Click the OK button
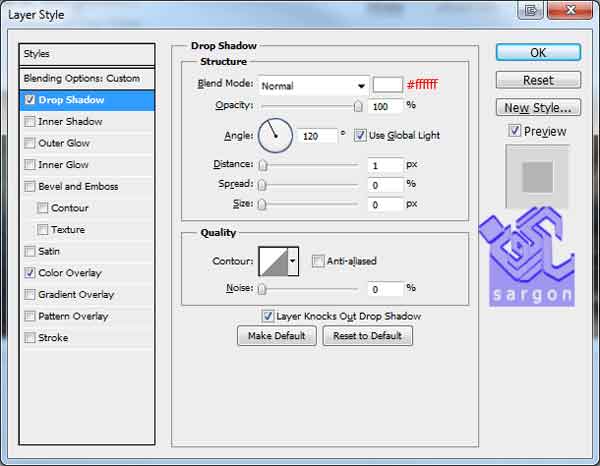Viewport: 600px width, 466px height. [x=538, y=52]
